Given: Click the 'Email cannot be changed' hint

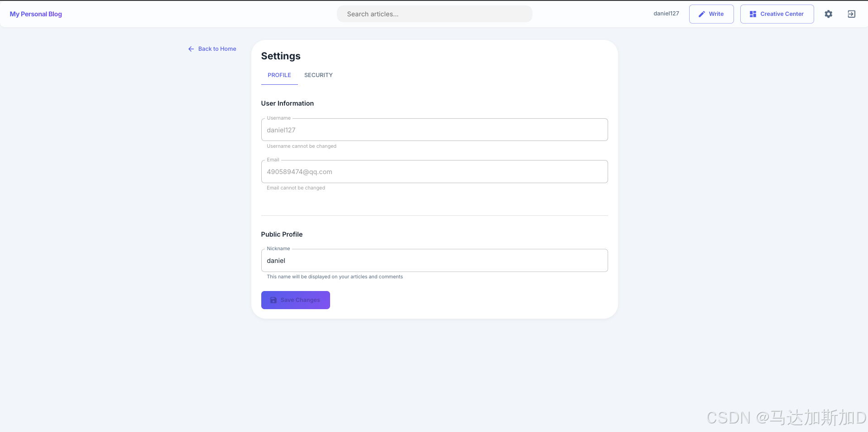Looking at the screenshot, I should 296,188.
